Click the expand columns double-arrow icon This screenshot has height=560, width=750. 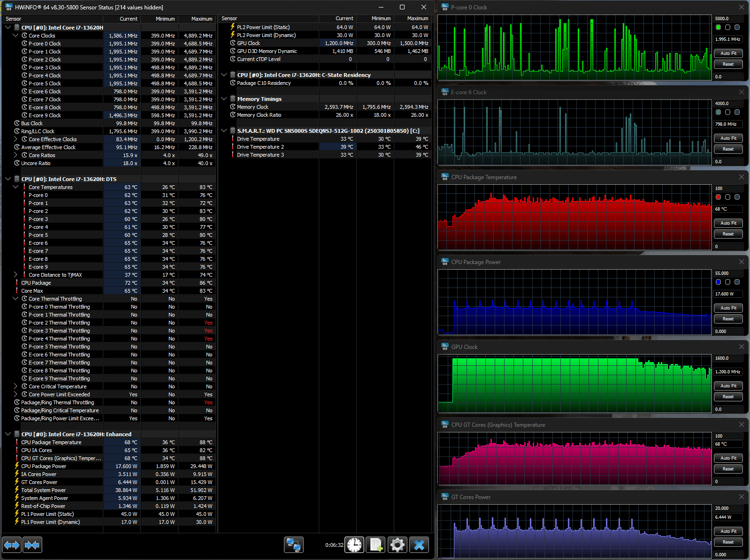pyautogui.click(x=12, y=545)
